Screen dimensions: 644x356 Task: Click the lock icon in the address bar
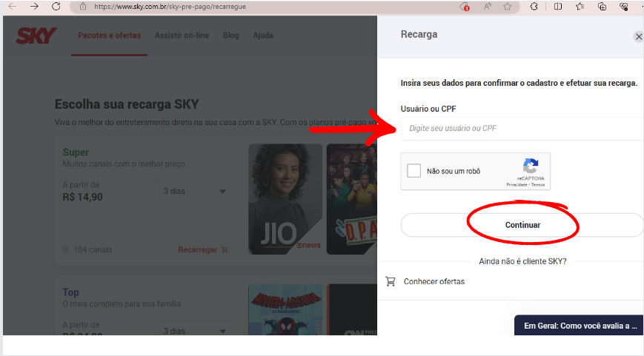pyautogui.click(x=83, y=7)
